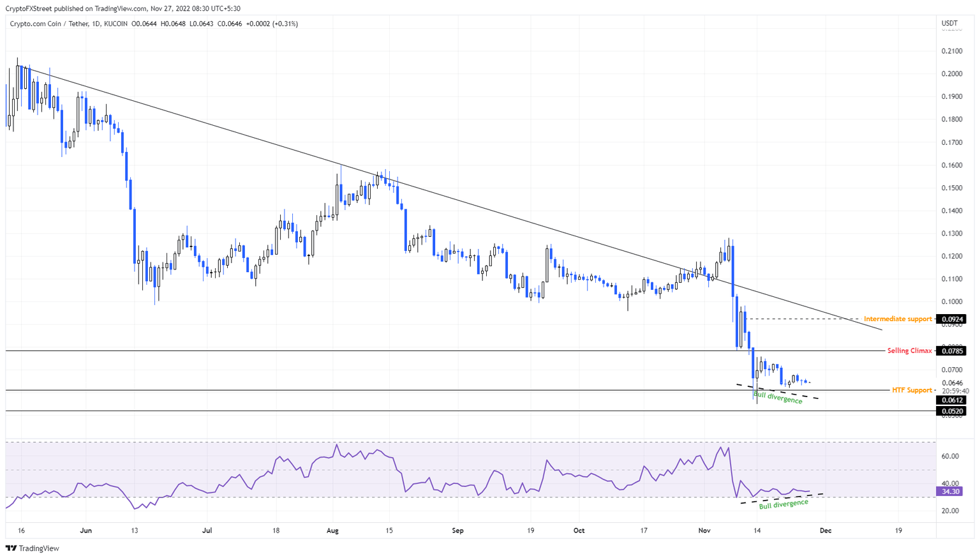This screenshot has height=558, width=980.
Task: Toggle the HTF Support horizontal line
Action: click(x=447, y=389)
